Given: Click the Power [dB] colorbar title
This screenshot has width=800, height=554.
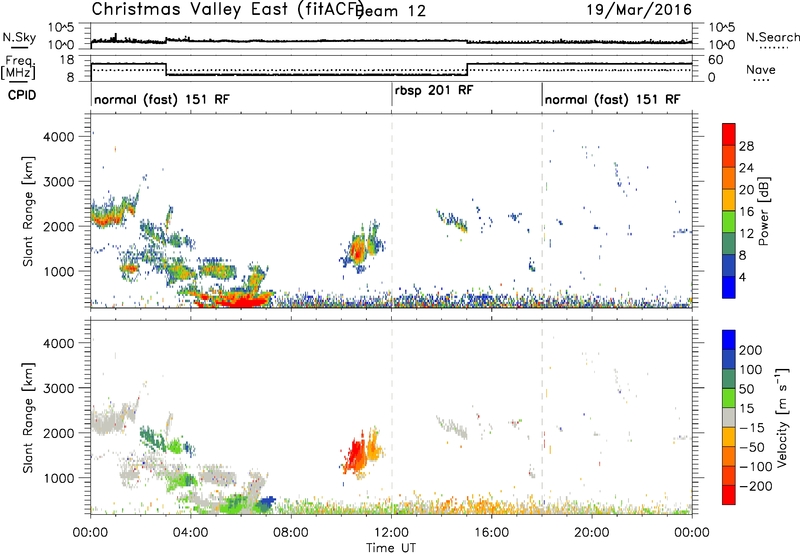Looking at the screenshot, I should point(764,211).
